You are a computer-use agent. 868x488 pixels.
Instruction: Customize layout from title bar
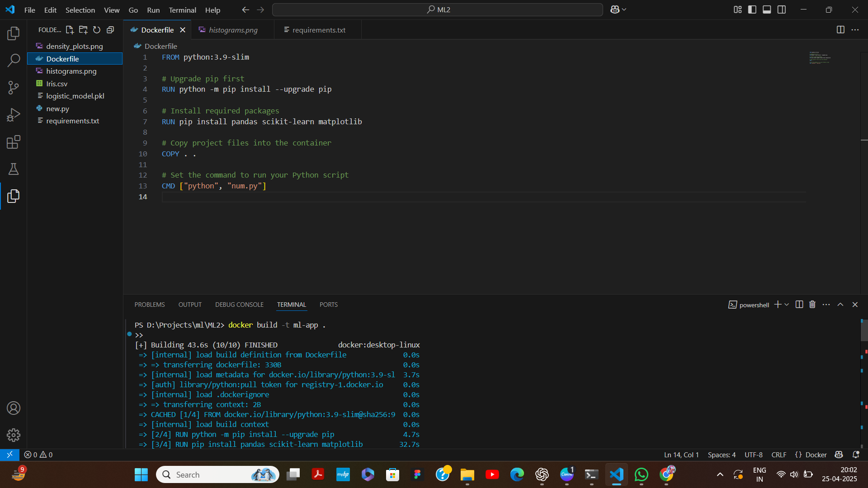[737, 9]
